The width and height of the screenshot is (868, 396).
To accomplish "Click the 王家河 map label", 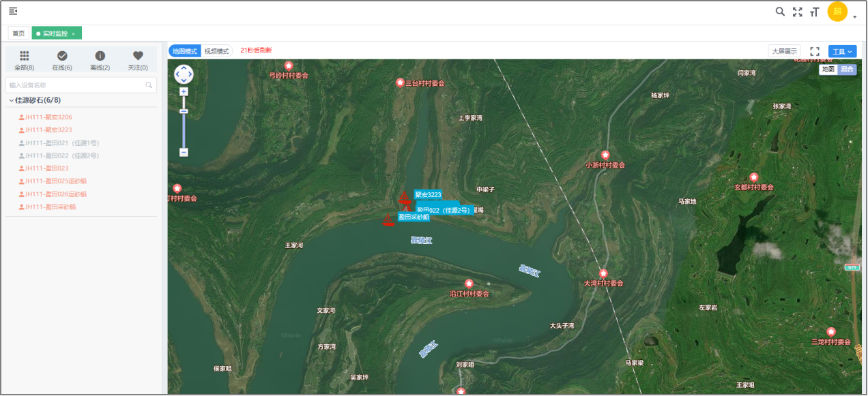I will 293,245.
